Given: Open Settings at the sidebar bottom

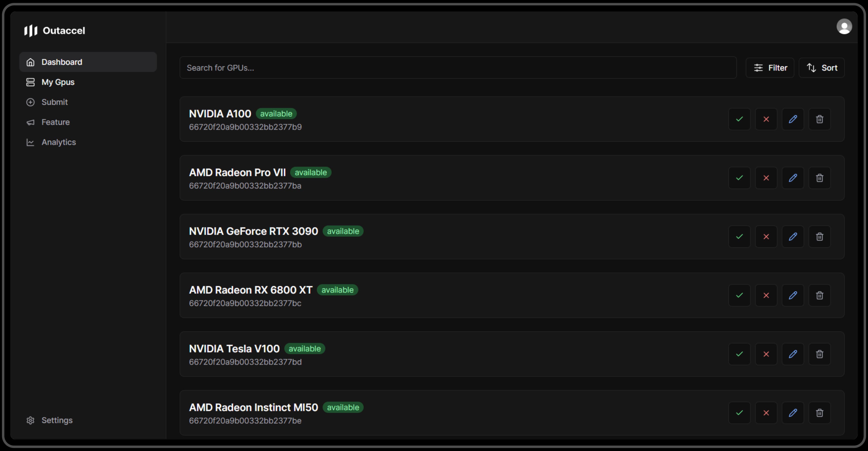Looking at the screenshot, I should point(88,420).
